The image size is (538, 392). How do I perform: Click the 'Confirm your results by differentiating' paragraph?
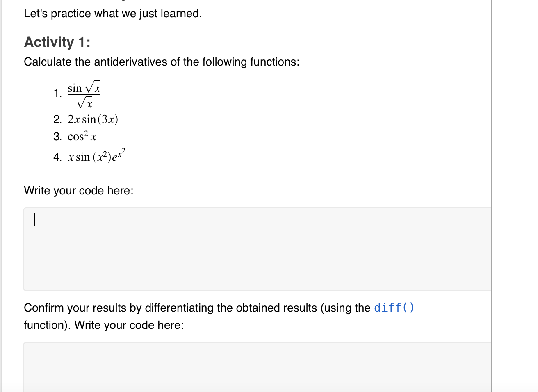point(197,308)
